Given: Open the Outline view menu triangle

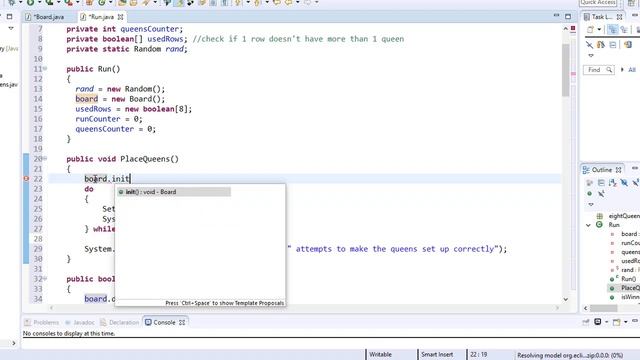Looking at the screenshot, I should tap(591, 204).
